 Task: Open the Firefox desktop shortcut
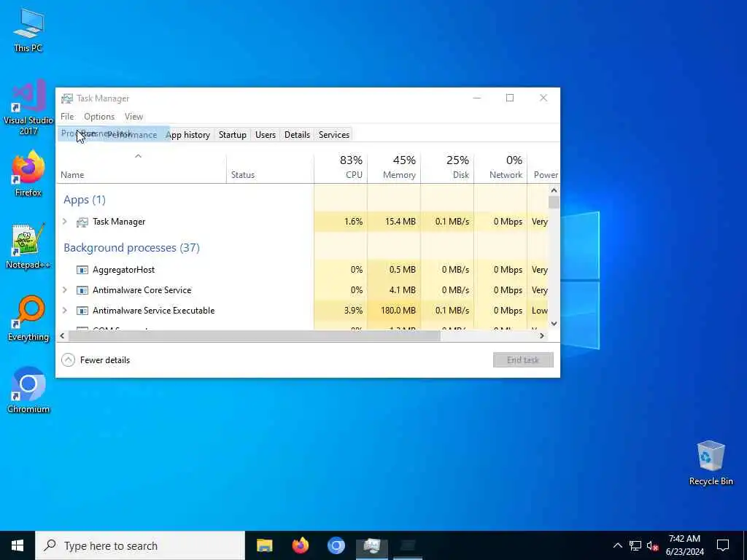(x=28, y=174)
